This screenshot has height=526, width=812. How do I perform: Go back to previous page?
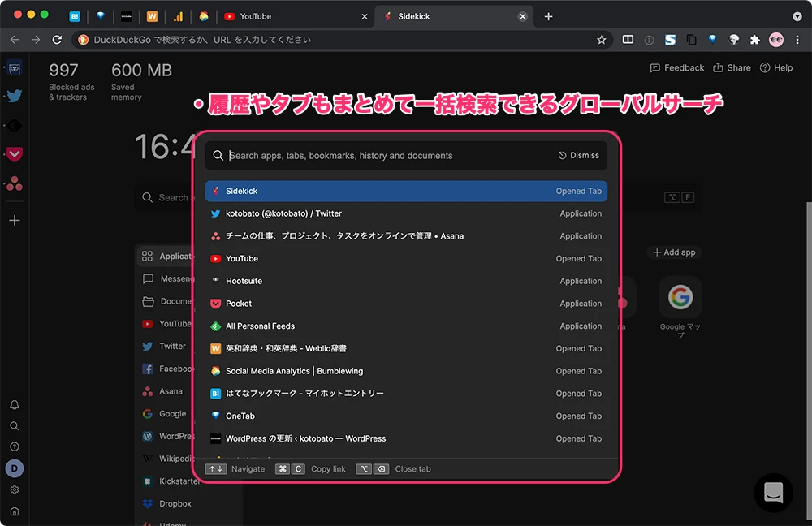(15, 40)
